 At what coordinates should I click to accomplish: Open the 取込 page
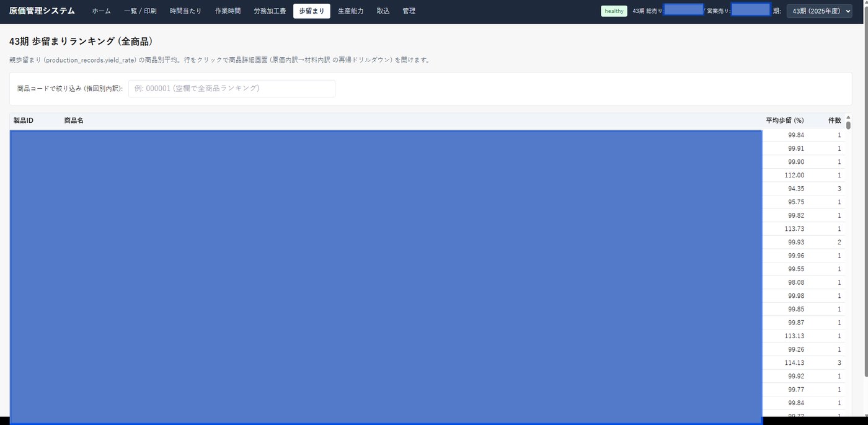(x=383, y=11)
